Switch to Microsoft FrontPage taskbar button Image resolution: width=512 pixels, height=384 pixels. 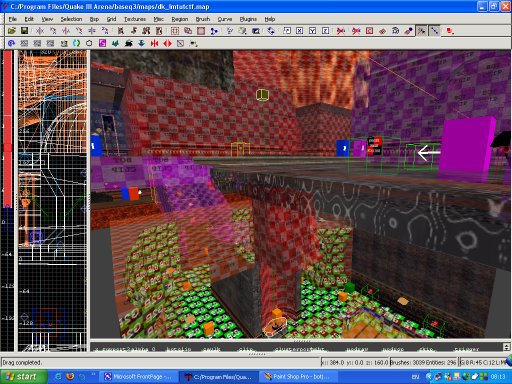pyautogui.click(x=139, y=377)
